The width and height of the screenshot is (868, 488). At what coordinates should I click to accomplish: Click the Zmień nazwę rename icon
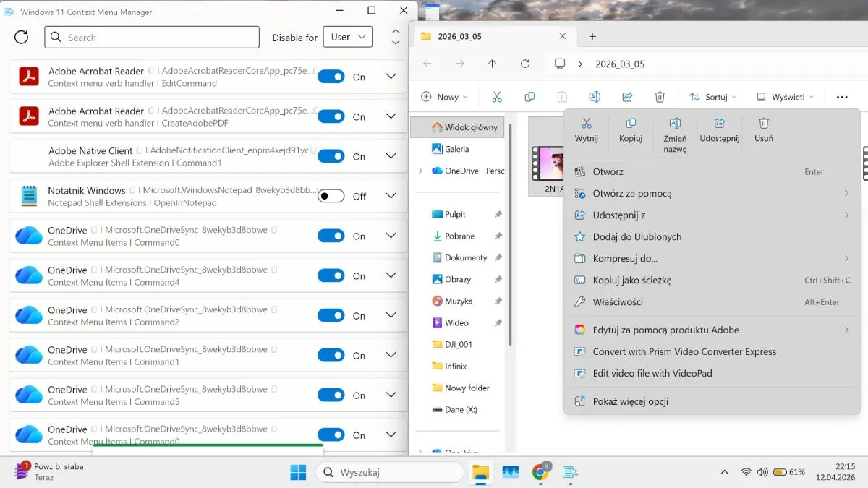(x=675, y=124)
